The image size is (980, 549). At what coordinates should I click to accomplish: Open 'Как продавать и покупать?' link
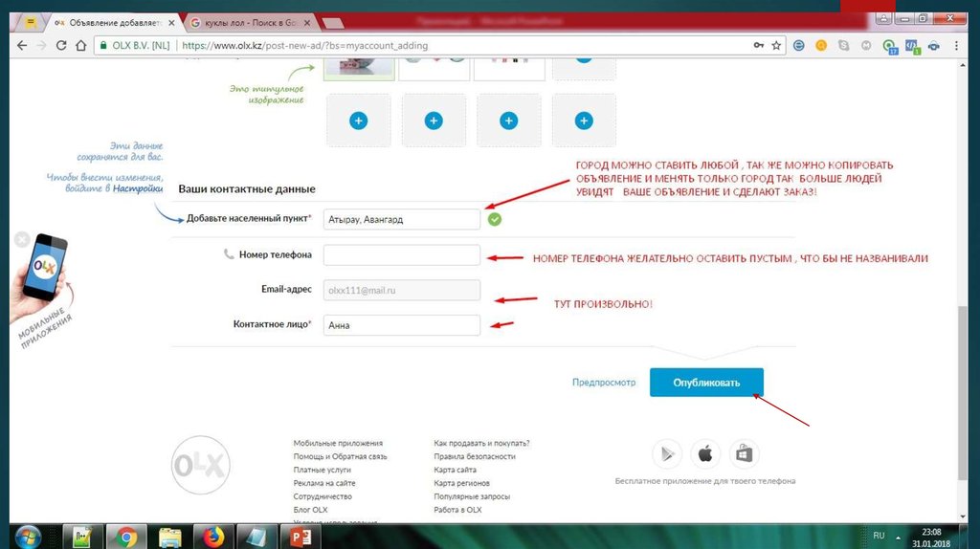(481, 443)
